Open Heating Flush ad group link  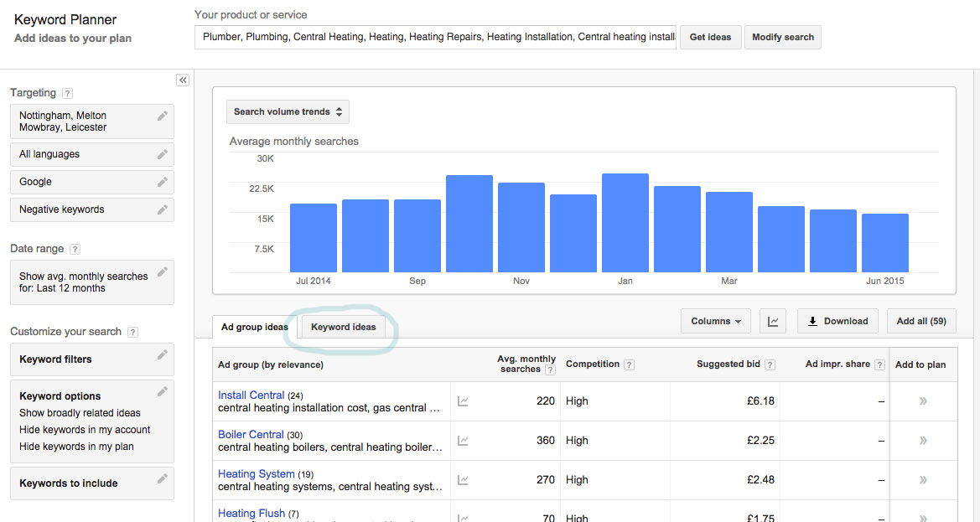tap(251, 513)
